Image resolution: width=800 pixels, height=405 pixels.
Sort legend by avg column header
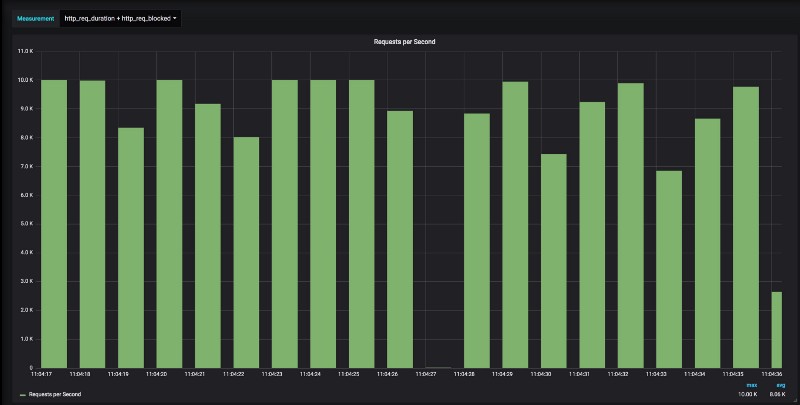(781, 385)
